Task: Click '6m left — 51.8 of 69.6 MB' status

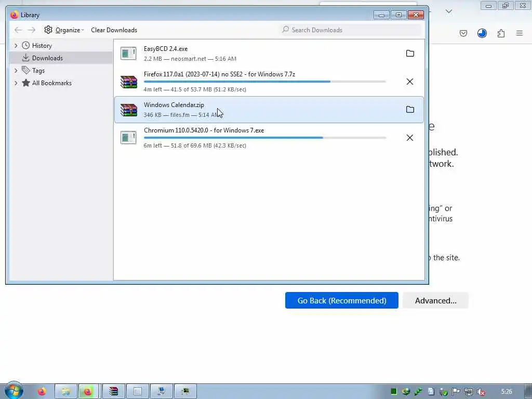Action: (x=195, y=145)
